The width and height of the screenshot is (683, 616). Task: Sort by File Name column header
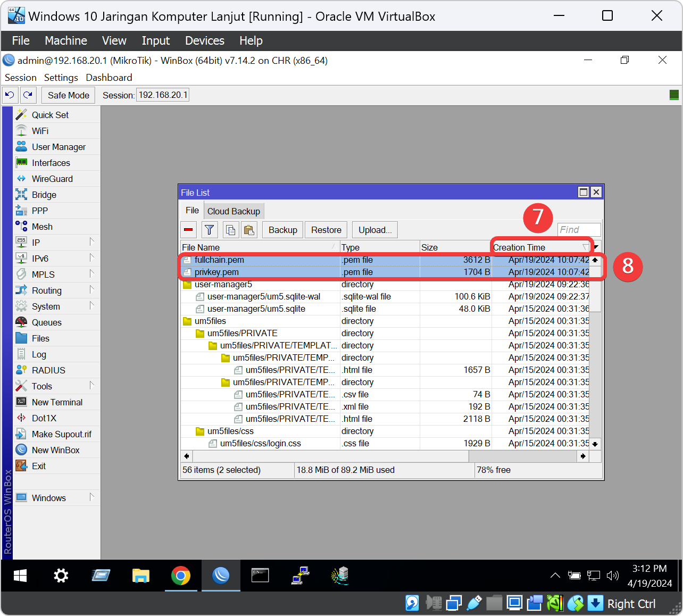[260, 247]
